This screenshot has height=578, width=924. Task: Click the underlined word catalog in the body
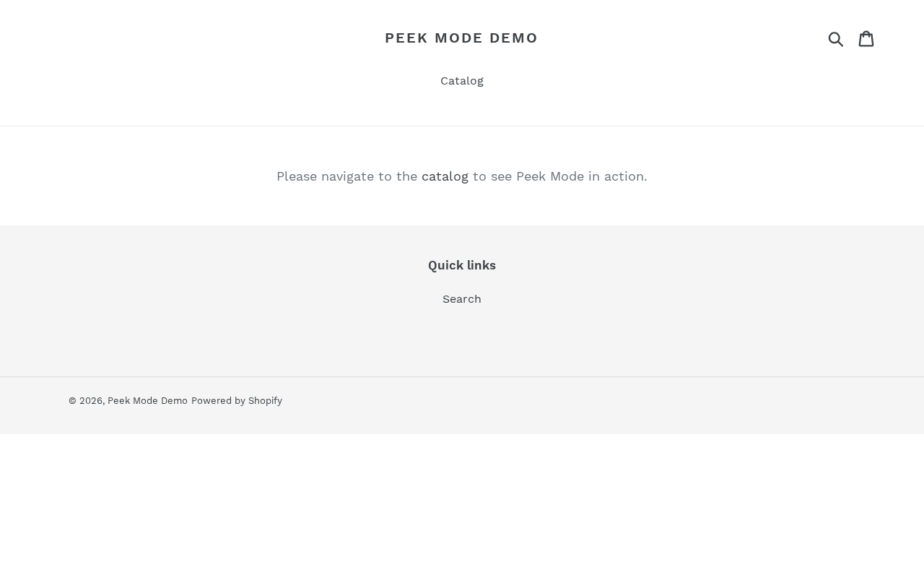coord(445,176)
